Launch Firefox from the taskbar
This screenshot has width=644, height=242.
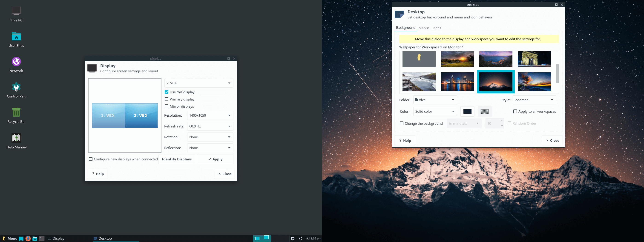[28, 239]
